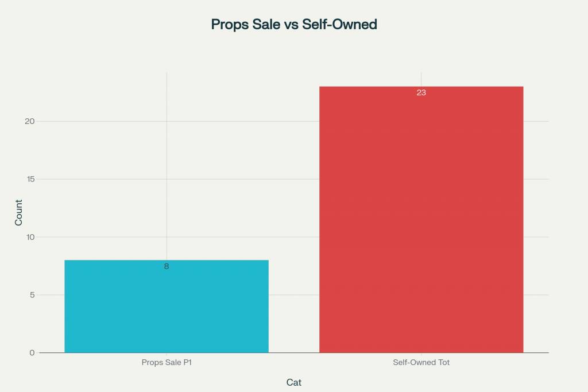Click the vertical gridline above the red bar
The width and height of the screenshot is (588, 392).
point(421,79)
